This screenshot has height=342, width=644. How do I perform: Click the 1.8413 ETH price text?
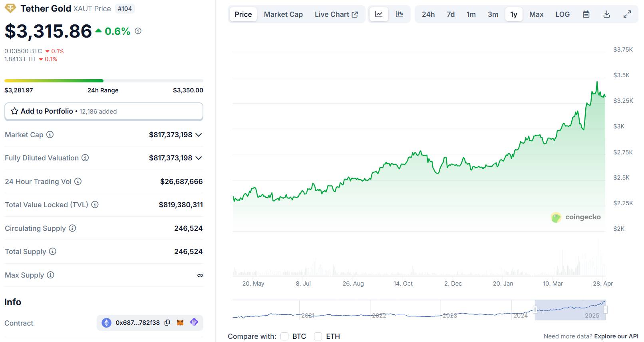tap(20, 59)
